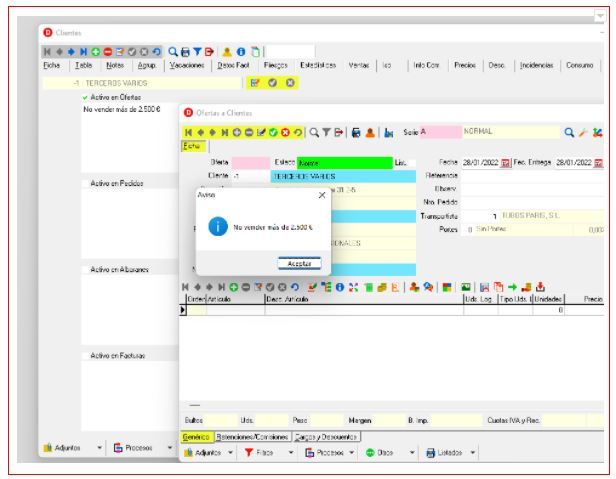Click the info icon in Clientes toolbar
616x479 pixels.
point(242,49)
